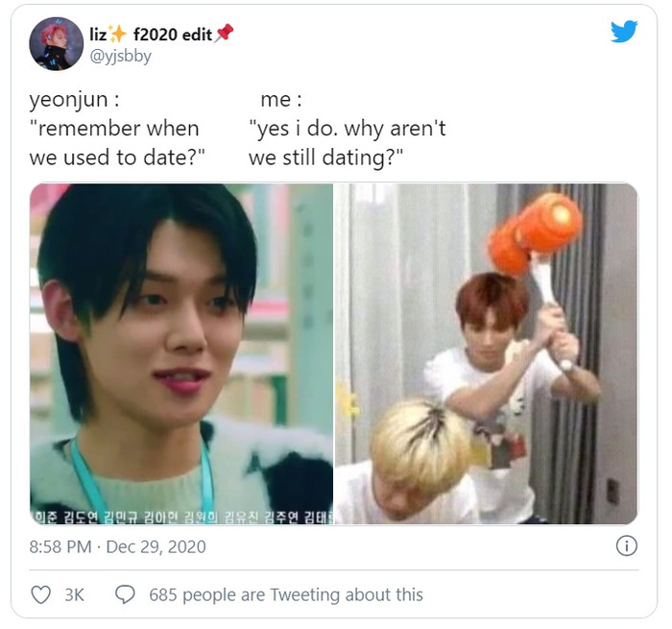Click the Korean names caption strip
This screenshot has height=629, width=672.
[x=182, y=517]
